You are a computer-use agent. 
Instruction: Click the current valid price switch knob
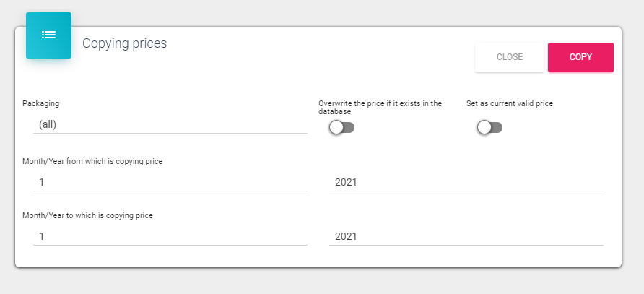coord(484,128)
